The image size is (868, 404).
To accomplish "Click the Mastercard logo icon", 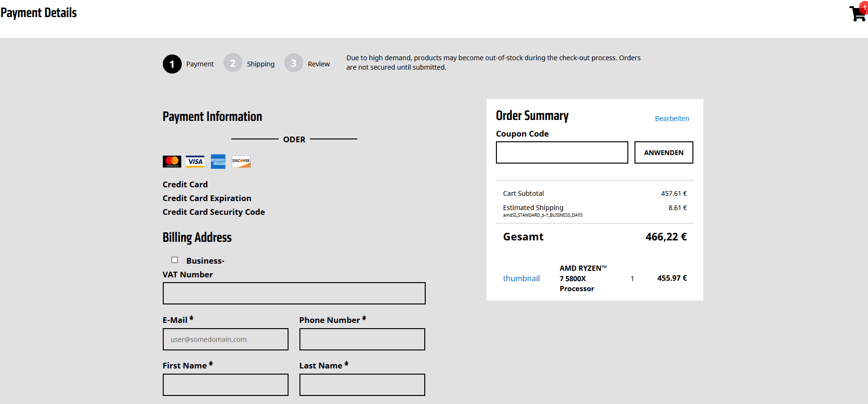I will [172, 162].
